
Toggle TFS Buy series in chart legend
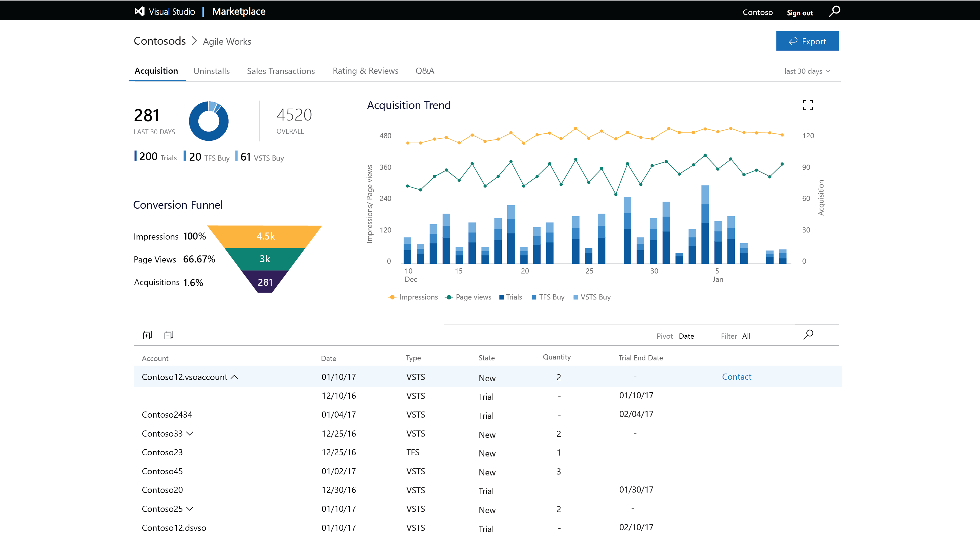548,297
